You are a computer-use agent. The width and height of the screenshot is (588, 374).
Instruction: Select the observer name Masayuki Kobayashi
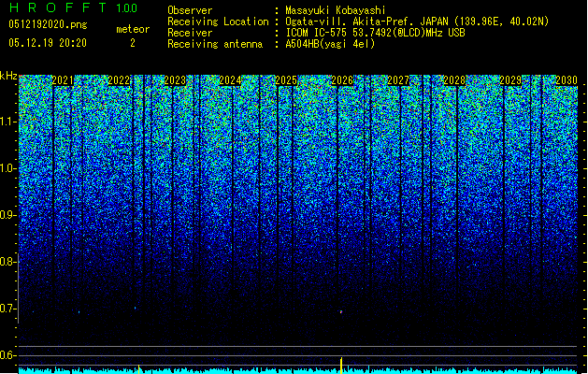[336, 10]
